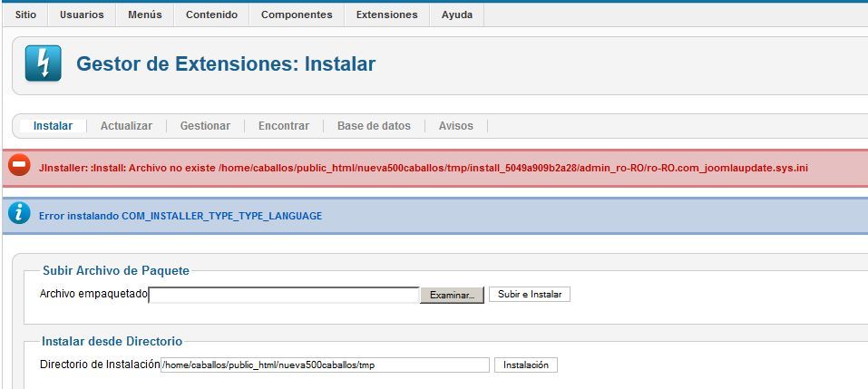Click the red error stop icon

pos(19,165)
